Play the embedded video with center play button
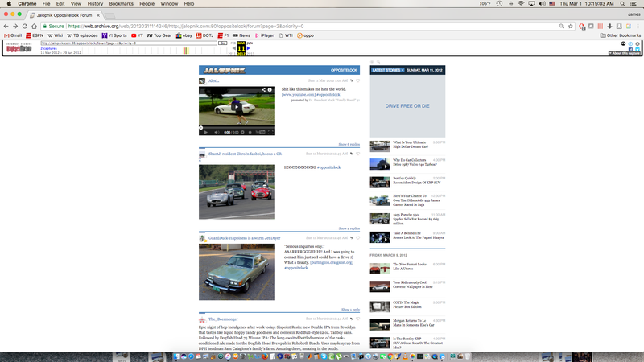Image resolution: width=644 pixels, height=362 pixels. [x=237, y=107]
